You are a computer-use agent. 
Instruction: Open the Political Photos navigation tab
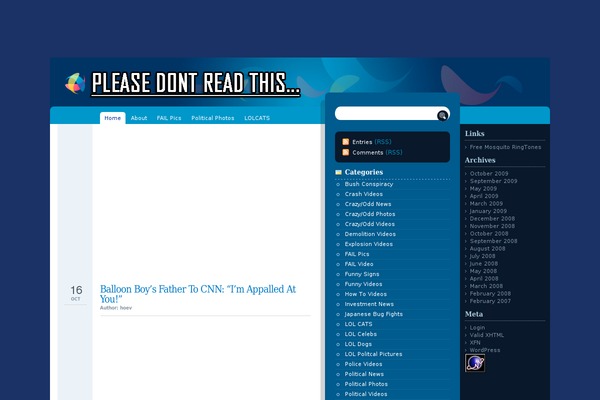pyautogui.click(x=213, y=118)
